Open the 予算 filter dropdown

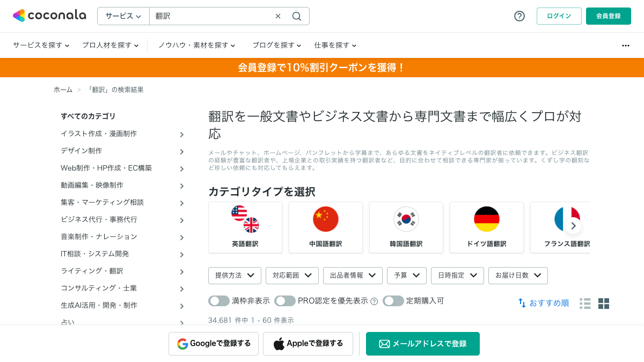coord(407,275)
